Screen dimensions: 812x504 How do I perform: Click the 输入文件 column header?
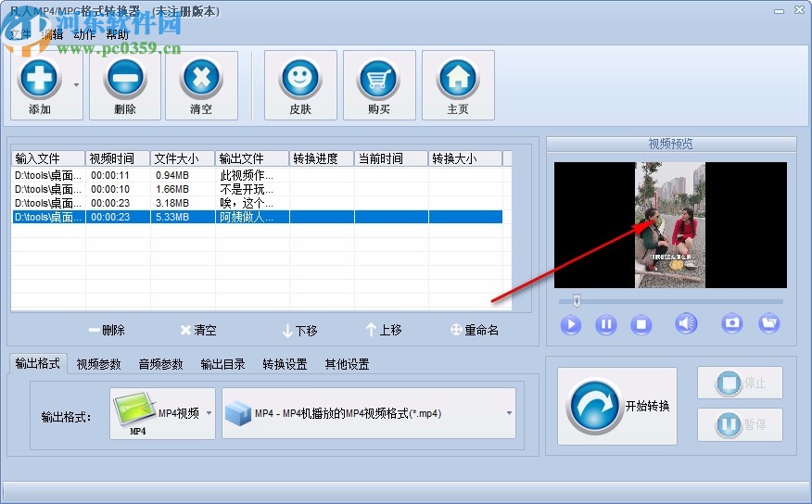[x=48, y=158]
